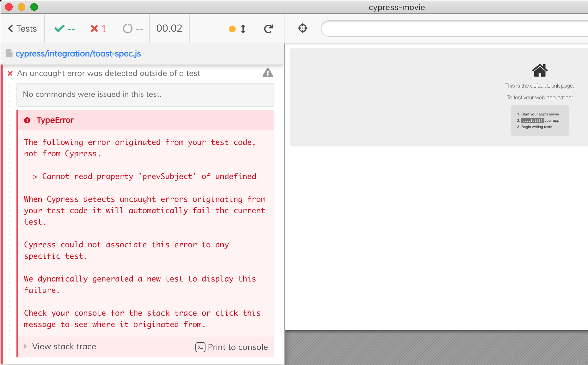Click the warning triangle icon on the test row
This screenshot has height=365, width=588.
[268, 73]
